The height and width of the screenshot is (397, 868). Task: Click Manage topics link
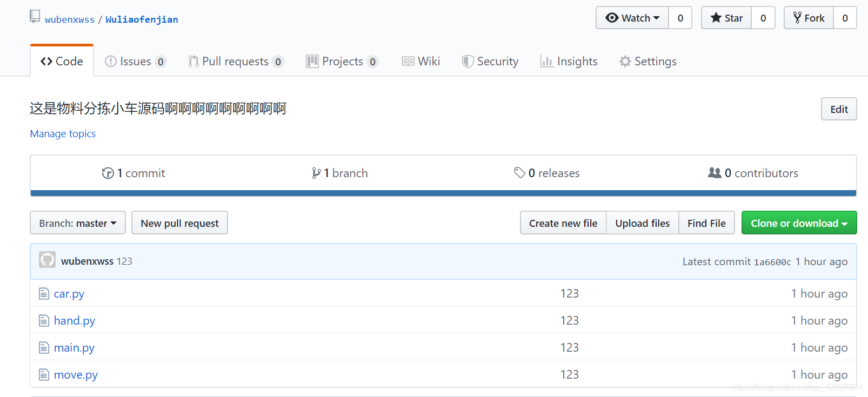63,133
